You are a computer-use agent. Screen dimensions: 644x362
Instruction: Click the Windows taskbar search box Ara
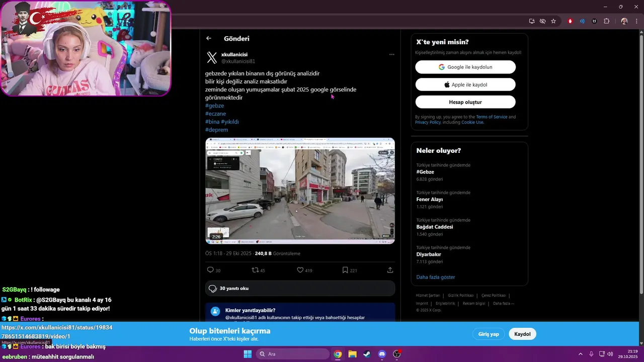pyautogui.click(x=293, y=354)
